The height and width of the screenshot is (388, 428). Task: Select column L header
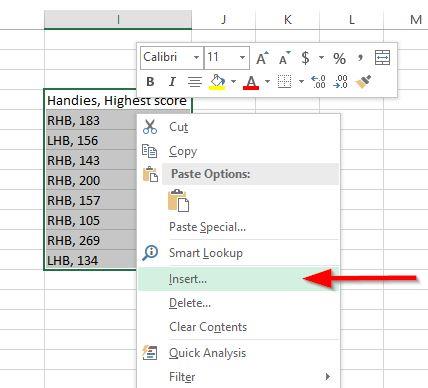pyautogui.click(x=352, y=20)
